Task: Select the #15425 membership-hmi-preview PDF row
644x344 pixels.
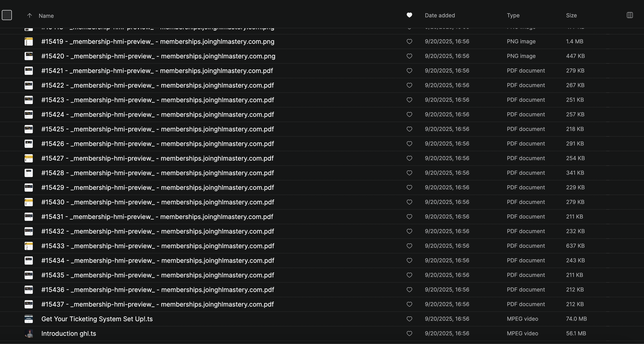Action: [158, 129]
